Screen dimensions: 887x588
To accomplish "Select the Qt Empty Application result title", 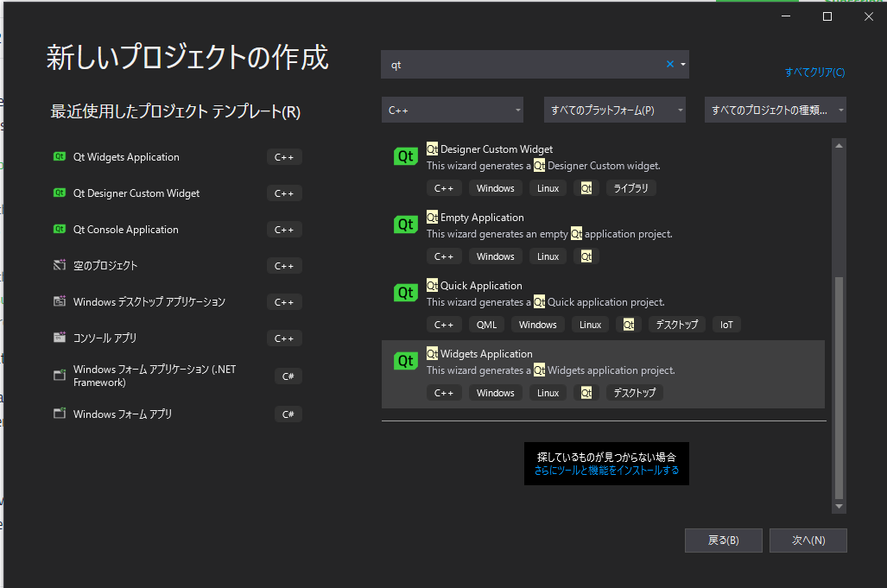I will [475, 218].
